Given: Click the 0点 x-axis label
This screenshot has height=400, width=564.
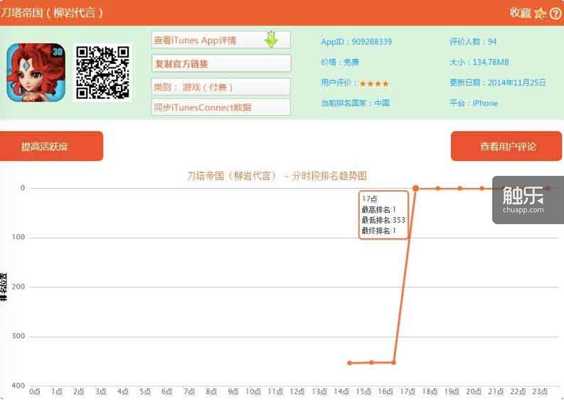Looking at the screenshot, I should (x=35, y=391).
